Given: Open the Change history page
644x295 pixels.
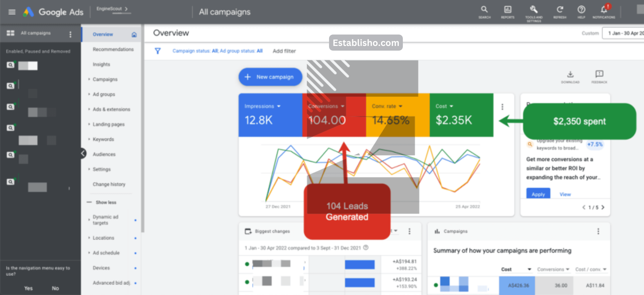Looking at the screenshot, I should coord(109,184).
